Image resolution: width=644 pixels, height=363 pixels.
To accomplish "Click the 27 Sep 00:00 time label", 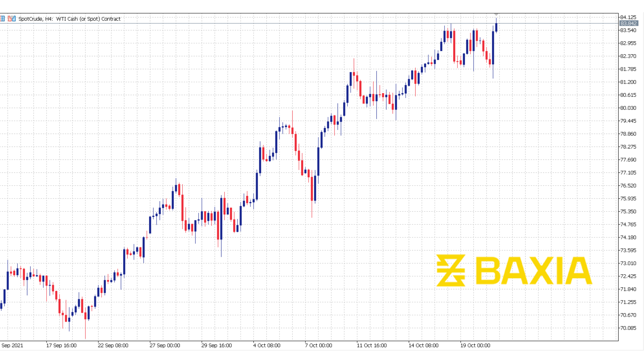I will pos(165,345).
